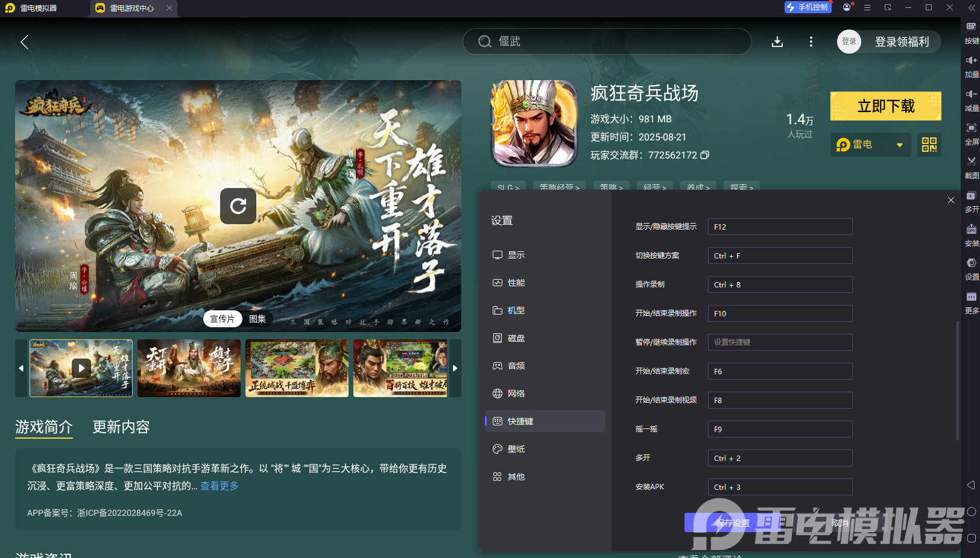Copy the 玩家交流群 group number
Image resolution: width=980 pixels, height=558 pixels.
tap(706, 155)
